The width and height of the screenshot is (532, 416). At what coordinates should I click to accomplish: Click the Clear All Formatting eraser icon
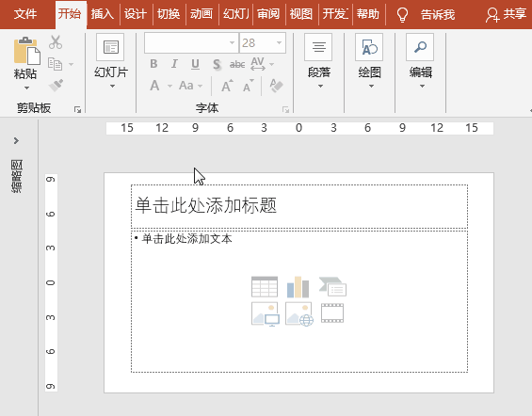click(276, 86)
